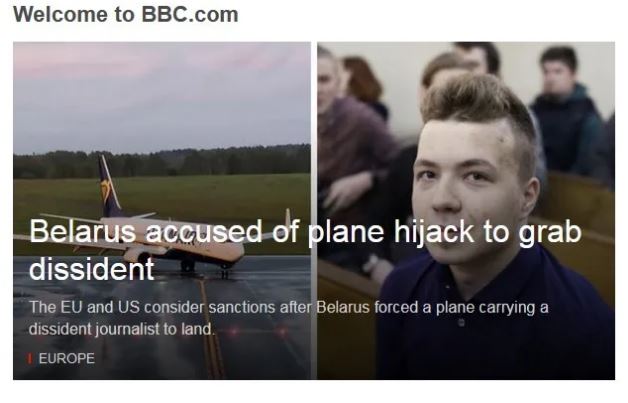The width and height of the screenshot is (628, 403).
Task: Click the red runway lights
Action: pos(256,332)
